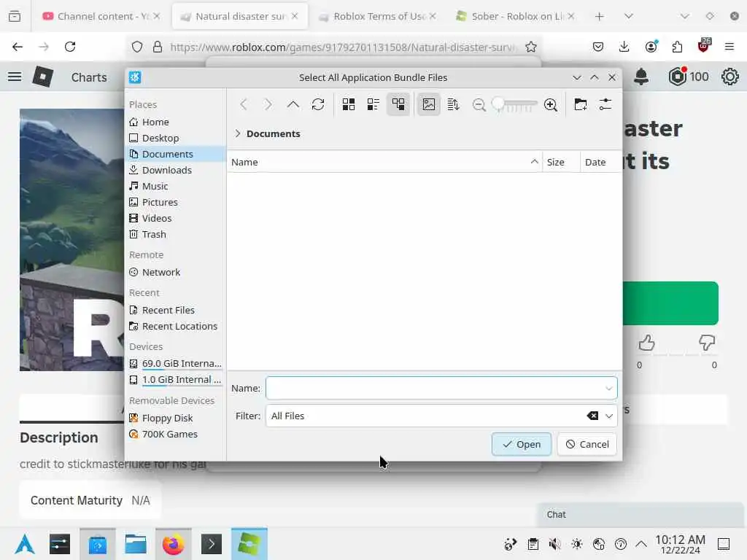Confirm with the Open button
This screenshot has height=560, width=747.
[x=521, y=444]
